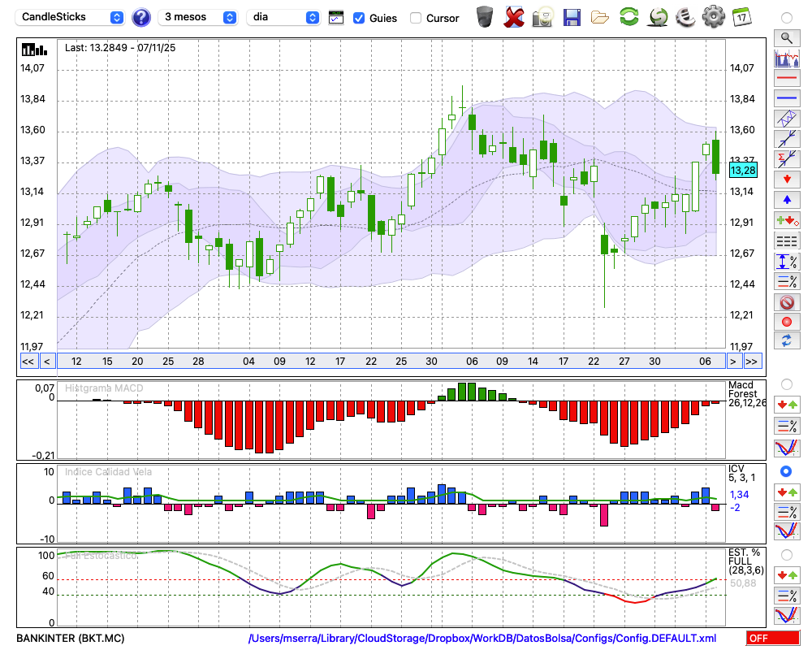Select the radio button beside EST. % FULL panel
This screenshot has width=812, height=650.
pos(786,554)
